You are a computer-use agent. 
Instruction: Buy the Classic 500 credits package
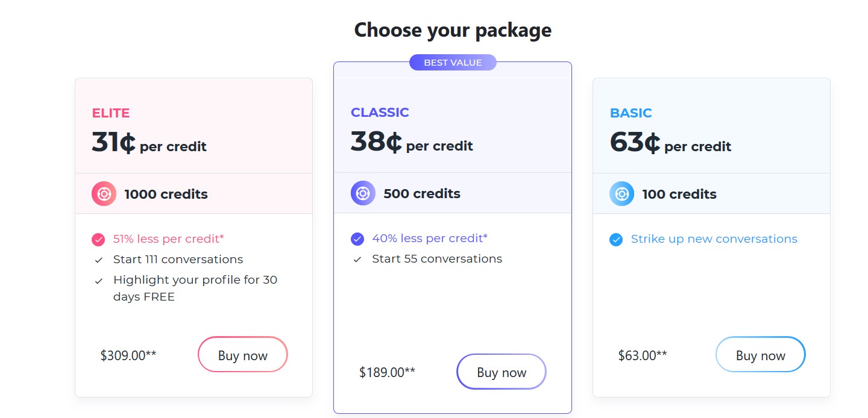pyautogui.click(x=502, y=372)
